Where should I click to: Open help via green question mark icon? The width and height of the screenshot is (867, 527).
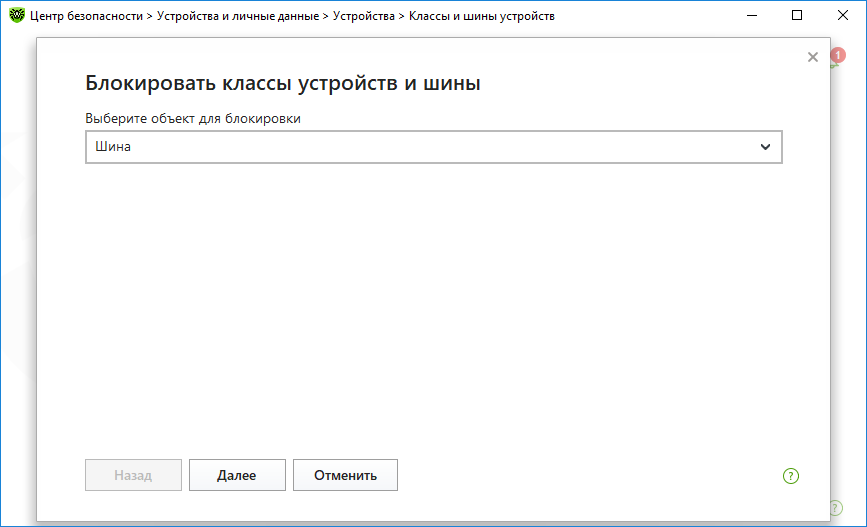click(791, 476)
